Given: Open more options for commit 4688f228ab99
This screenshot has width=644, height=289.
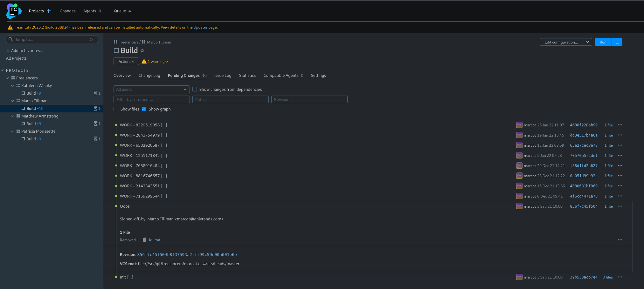Looking at the screenshot, I should click(620, 125).
